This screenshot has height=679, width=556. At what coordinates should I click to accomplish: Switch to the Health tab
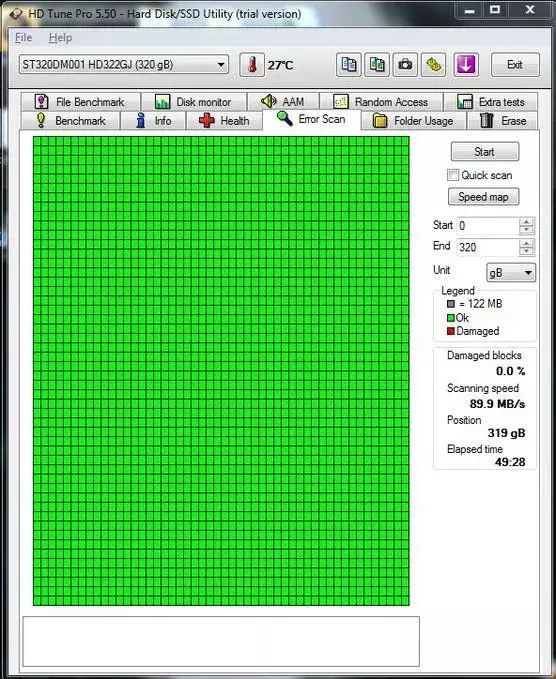(x=224, y=120)
